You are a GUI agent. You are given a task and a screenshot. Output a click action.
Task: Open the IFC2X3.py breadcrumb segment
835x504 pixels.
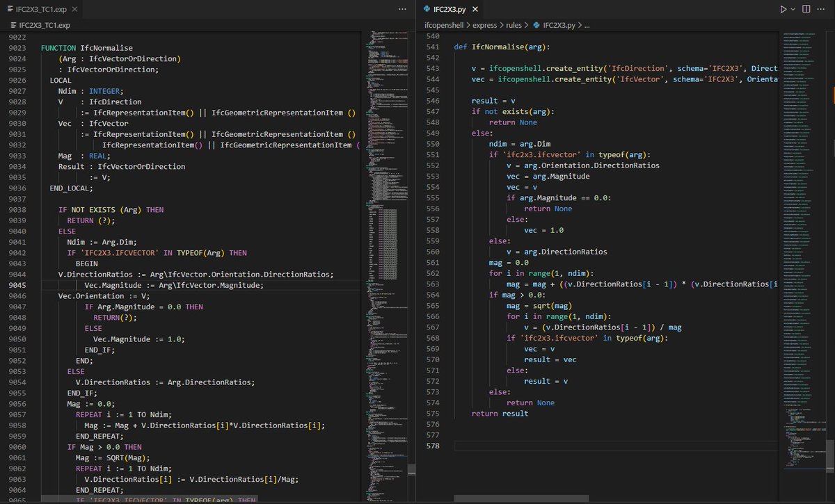(x=558, y=25)
